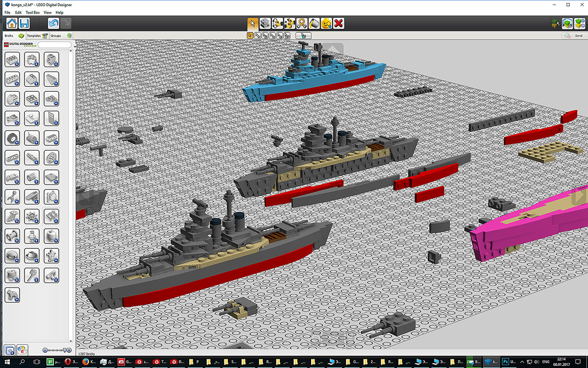588x368 pixels.
Task: Click the ENG language indicator
Action: tap(546, 362)
